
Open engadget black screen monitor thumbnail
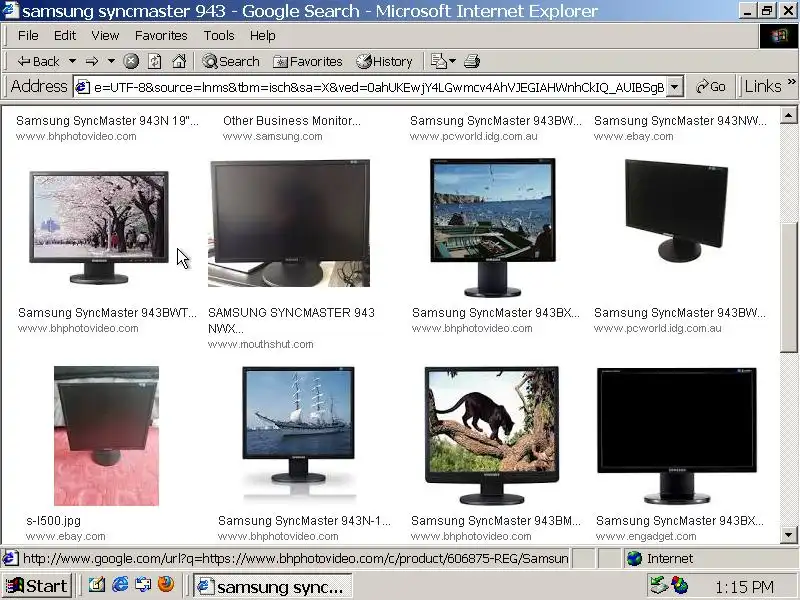click(x=677, y=435)
